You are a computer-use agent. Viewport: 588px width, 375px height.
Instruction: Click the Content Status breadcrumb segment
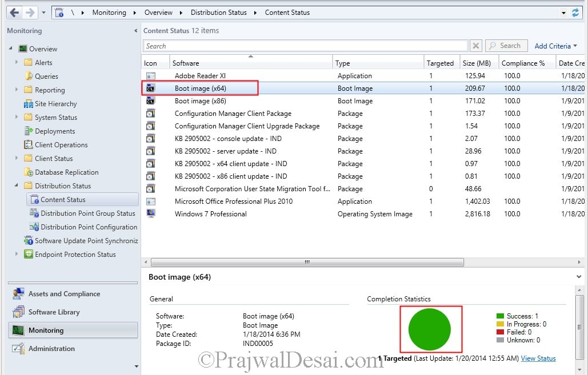[287, 13]
